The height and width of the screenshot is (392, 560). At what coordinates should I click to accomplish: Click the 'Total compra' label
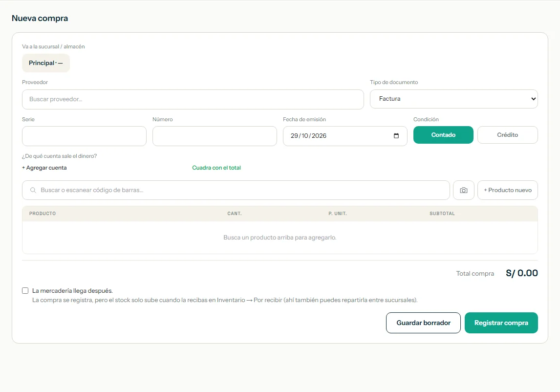coord(475,273)
